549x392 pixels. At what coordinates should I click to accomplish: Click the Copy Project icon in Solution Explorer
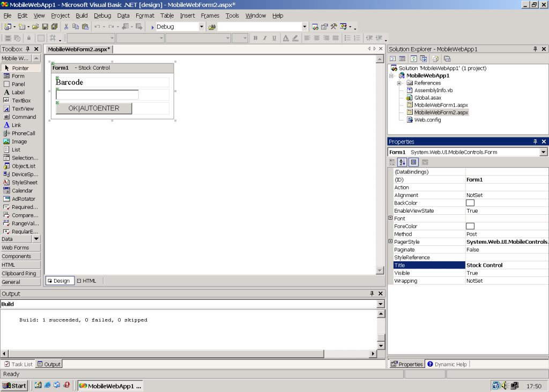tap(424, 59)
